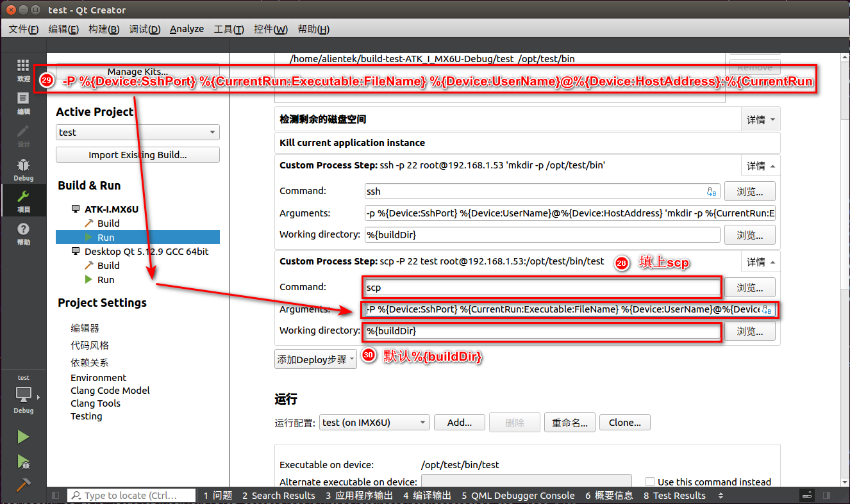Click the Clone... button in 运行配置
This screenshot has width=850, height=504.
[x=624, y=422]
